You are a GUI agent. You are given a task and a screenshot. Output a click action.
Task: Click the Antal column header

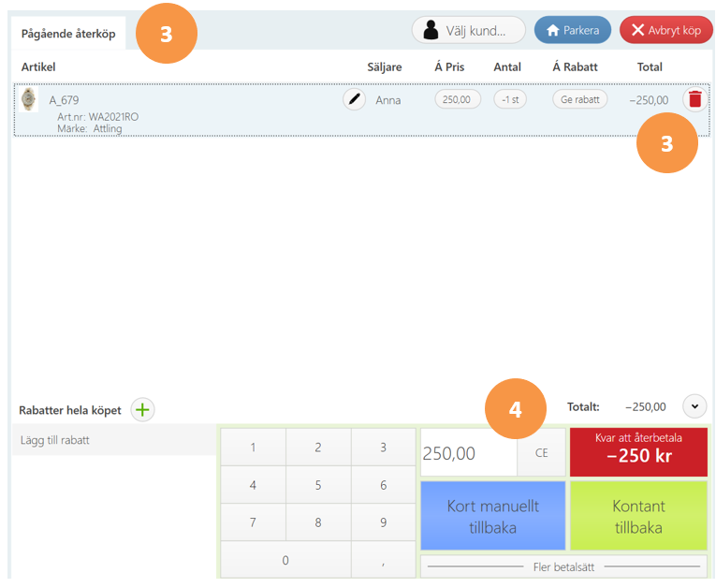[507, 67]
